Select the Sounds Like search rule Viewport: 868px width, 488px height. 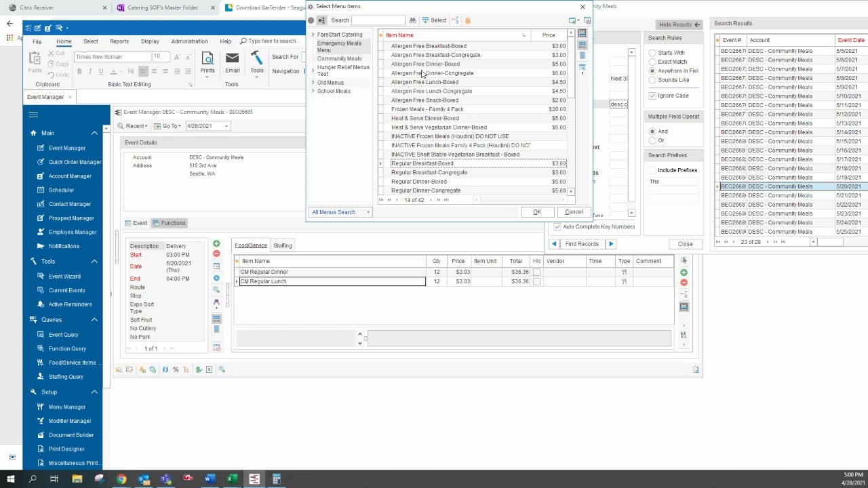pos(652,80)
